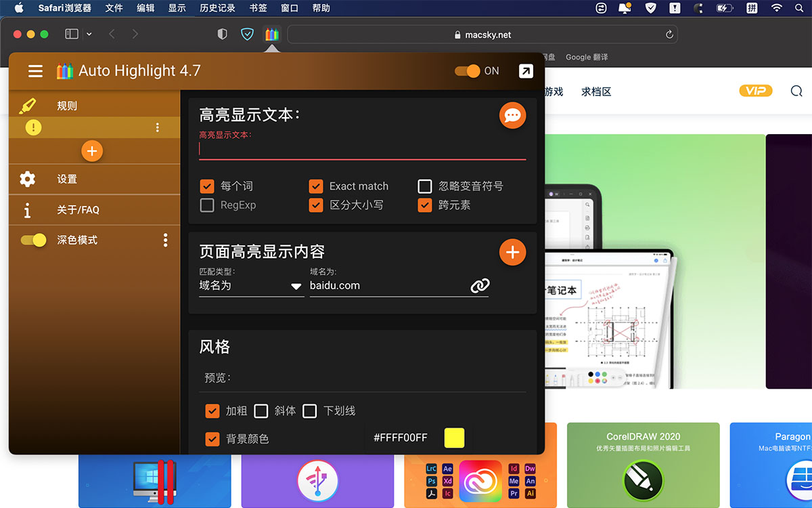Open the 匹配类型 域名为 dropdown
812x508 pixels.
point(251,286)
